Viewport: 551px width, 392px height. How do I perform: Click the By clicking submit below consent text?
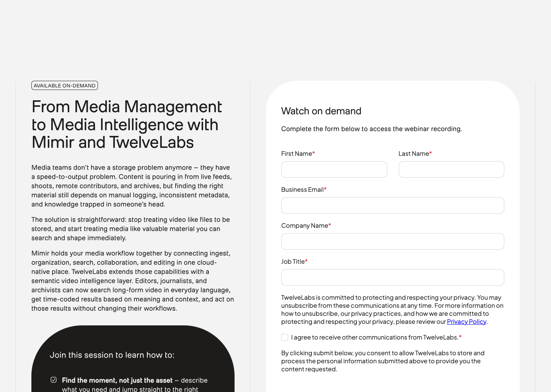point(383,361)
